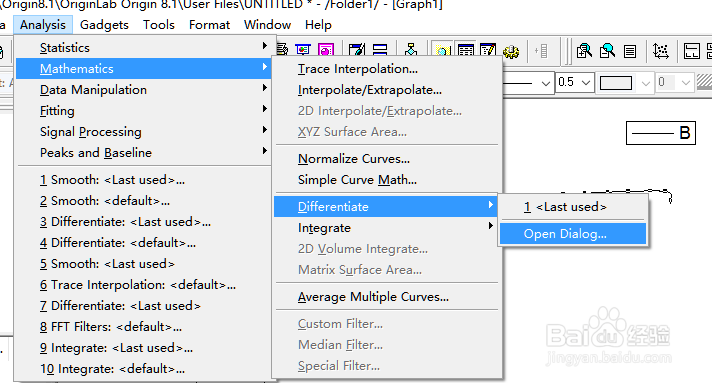Select the Zoom Out magnifier tool
Image resolution: width=712 pixels, height=383 pixels.
click(607, 51)
